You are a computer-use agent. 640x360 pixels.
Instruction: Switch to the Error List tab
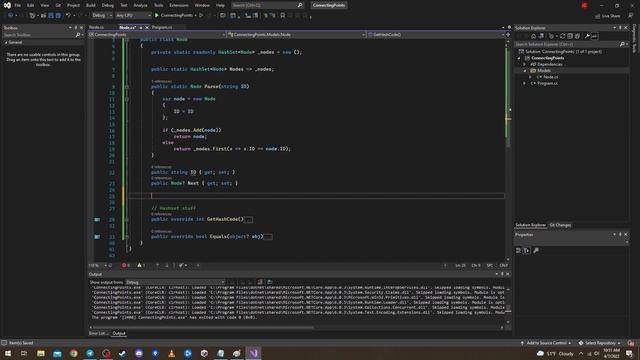click(x=98, y=333)
